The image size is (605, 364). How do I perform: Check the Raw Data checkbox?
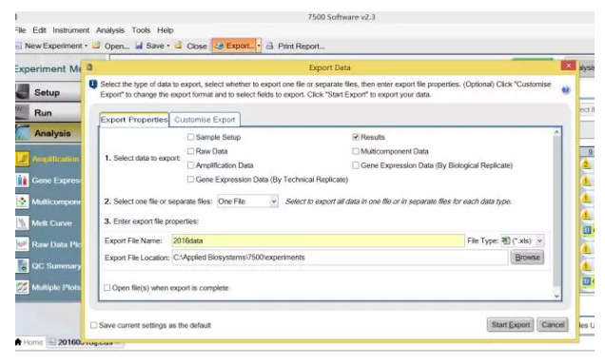[190, 151]
